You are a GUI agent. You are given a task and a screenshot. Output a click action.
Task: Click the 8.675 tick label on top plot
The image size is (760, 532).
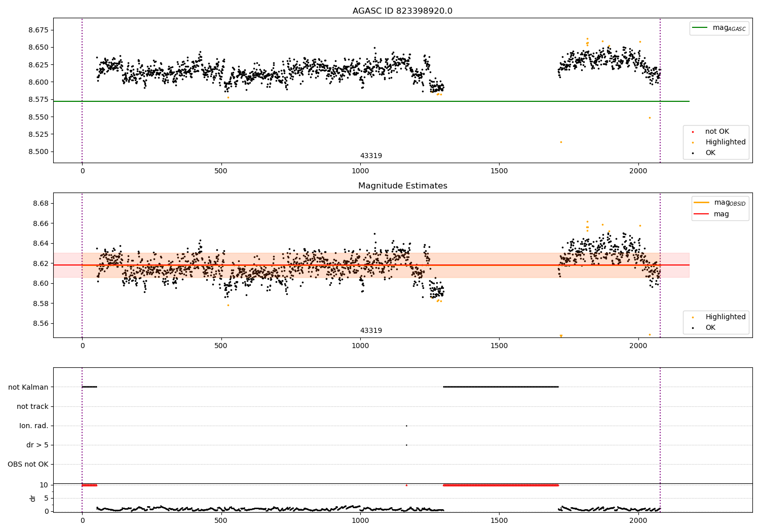[38, 30]
